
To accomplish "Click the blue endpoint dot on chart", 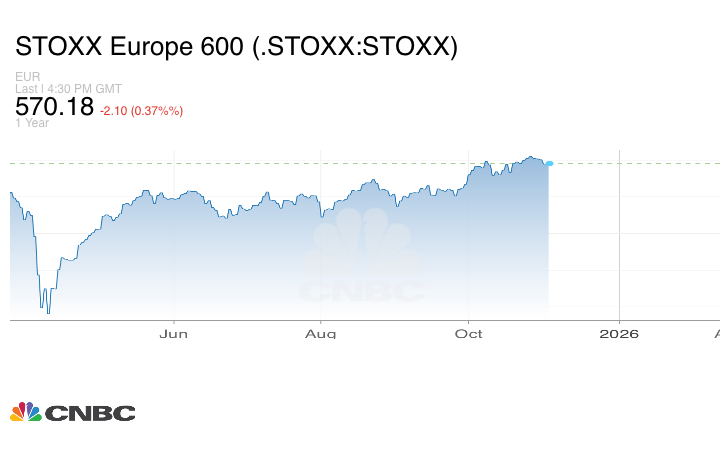I will coord(549,163).
